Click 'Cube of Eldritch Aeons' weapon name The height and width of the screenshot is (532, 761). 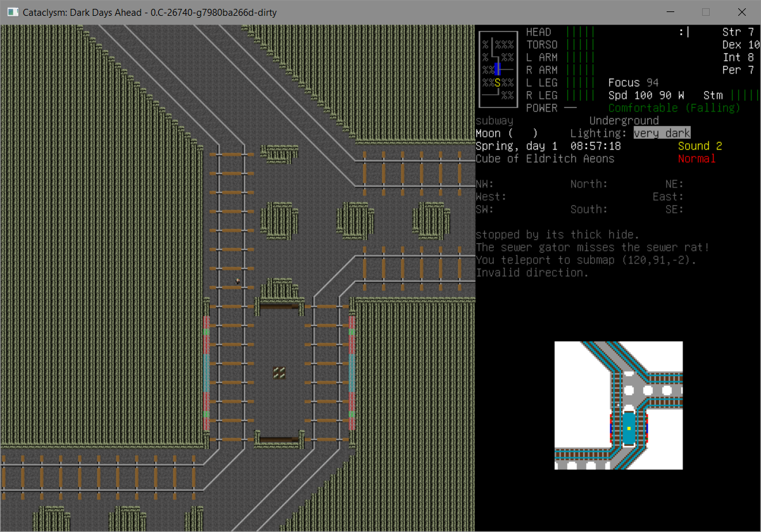point(544,158)
